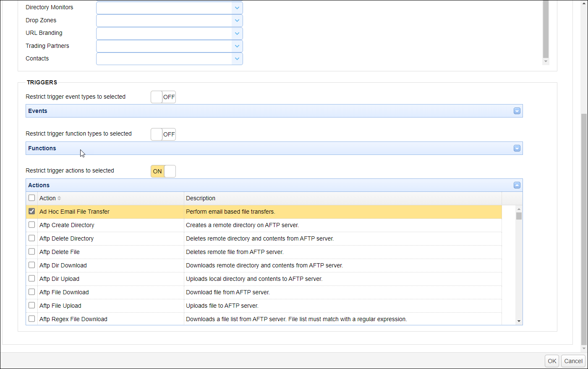The height and width of the screenshot is (369, 588).
Task: Click the 'Aftp Regex File Download' action name
Action: coord(73,319)
